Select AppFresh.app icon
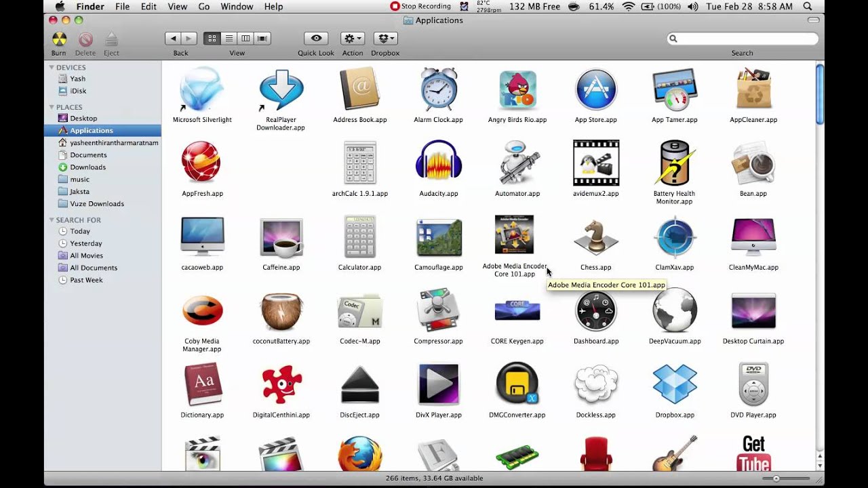 pyautogui.click(x=201, y=163)
